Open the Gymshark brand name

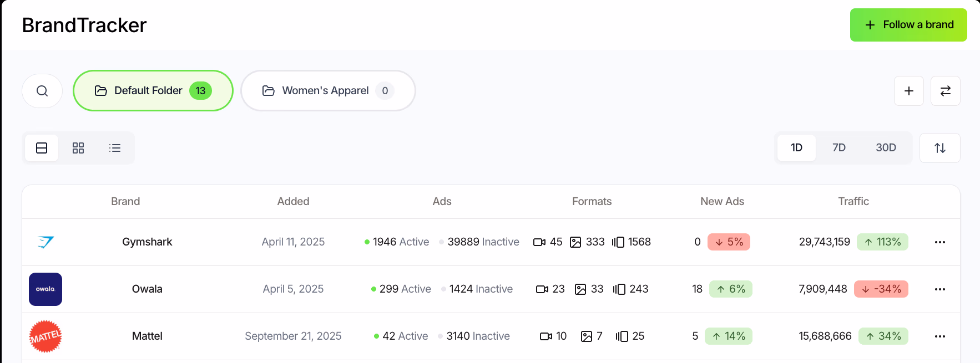coord(147,242)
